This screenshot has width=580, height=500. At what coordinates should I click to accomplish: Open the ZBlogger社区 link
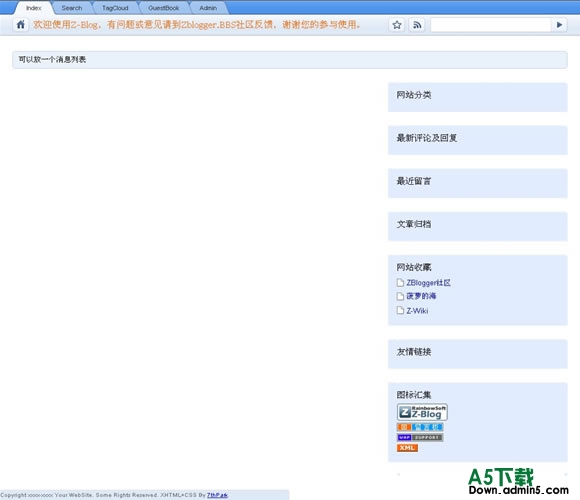tap(428, 283)
